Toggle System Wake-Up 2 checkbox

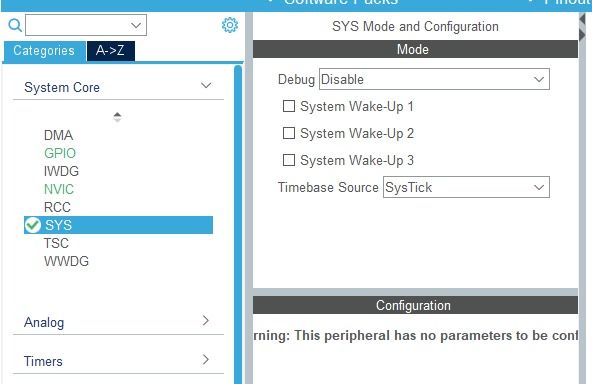point(289,133)
